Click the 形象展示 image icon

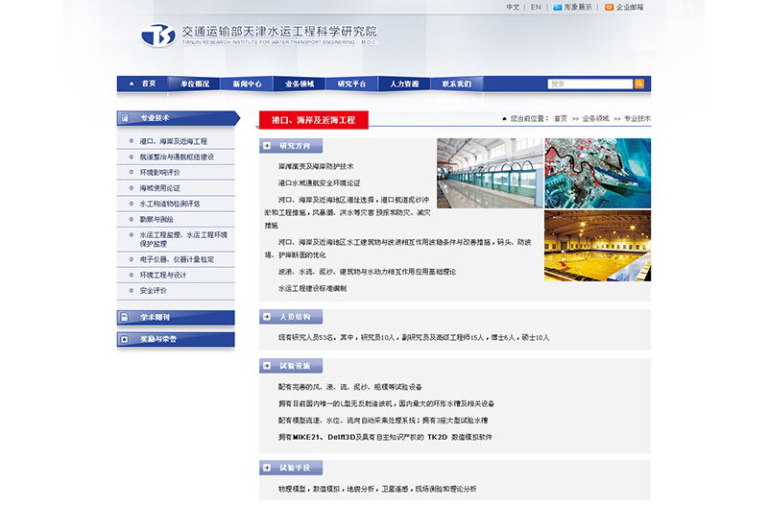pyautogui.click(x=557, y=7)
